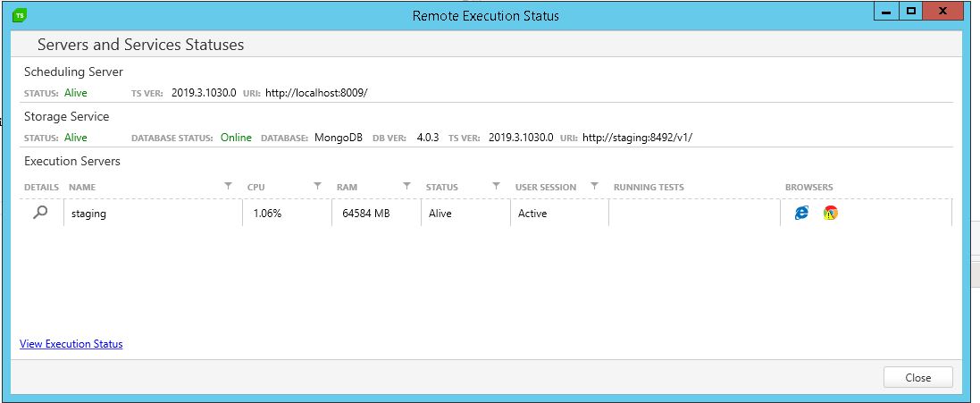
Task: Open the CPU column filter
Action: point(317,186)
